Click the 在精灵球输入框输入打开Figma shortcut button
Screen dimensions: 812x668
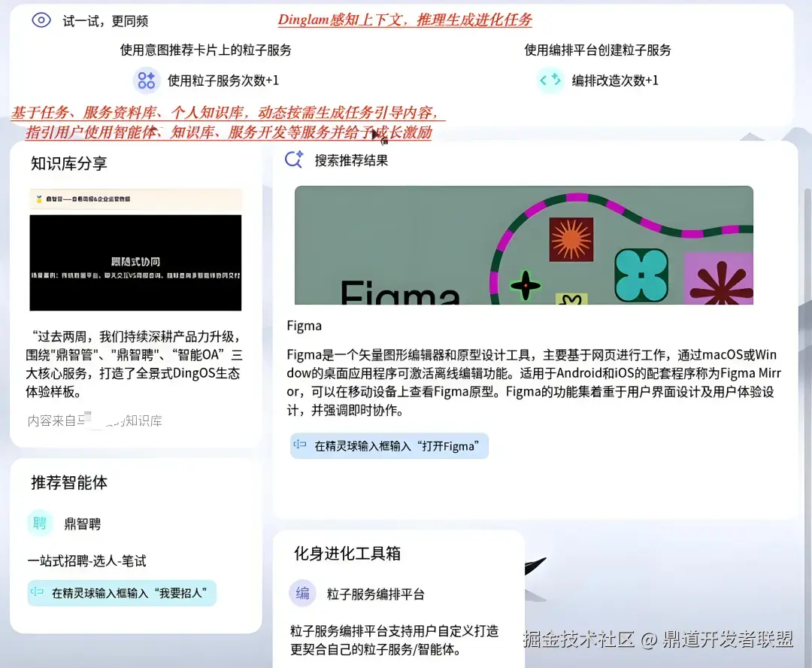click(x=389, y=445)
